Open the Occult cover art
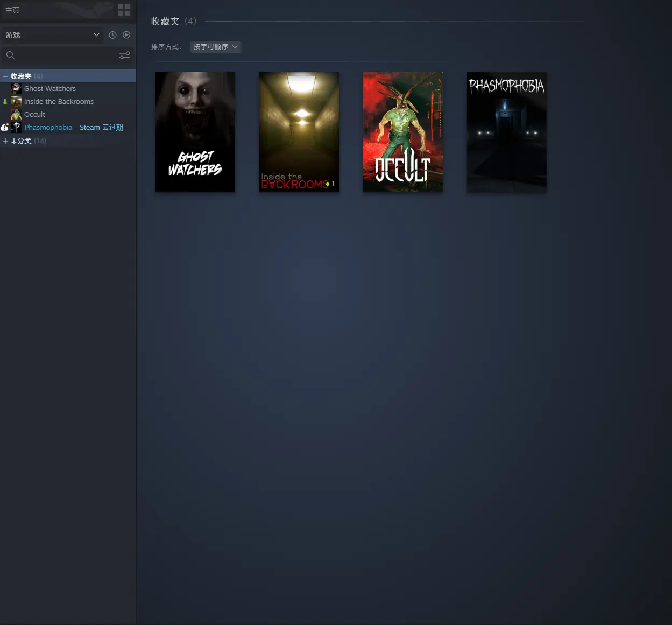672x625 pixels. (x=403, y=132)
